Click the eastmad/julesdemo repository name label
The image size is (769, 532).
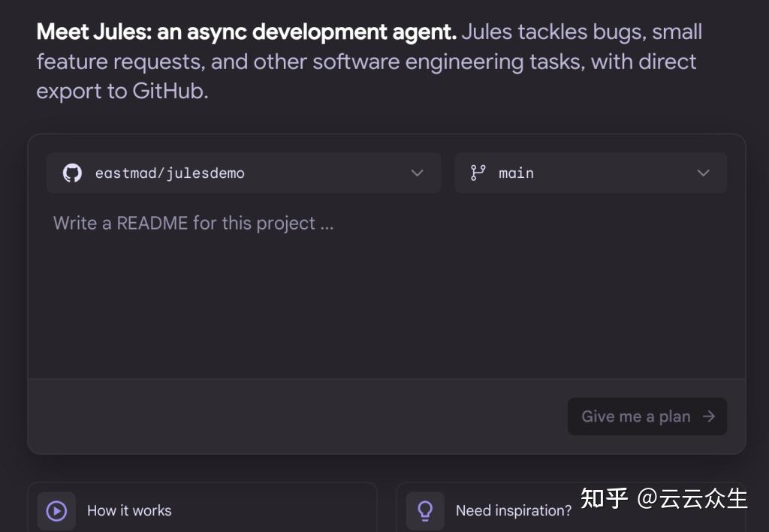(x=170, y=173)
